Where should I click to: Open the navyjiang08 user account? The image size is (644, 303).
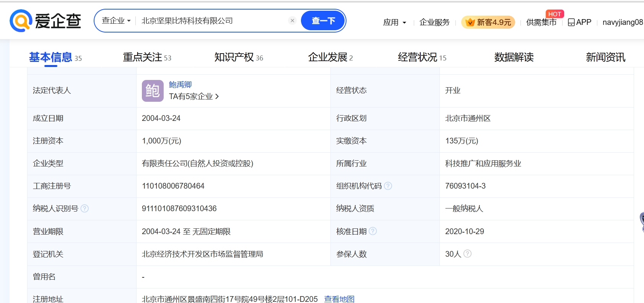coord(623,22)
